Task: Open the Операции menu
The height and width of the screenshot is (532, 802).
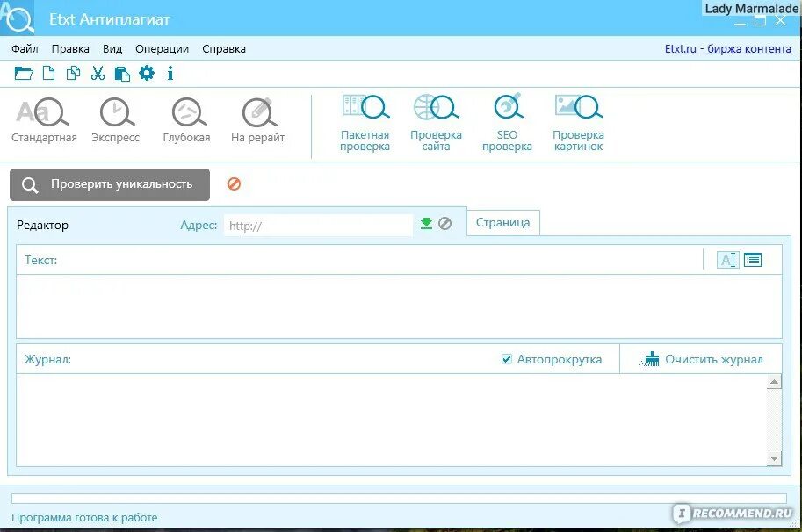Action: click(163, 49)
